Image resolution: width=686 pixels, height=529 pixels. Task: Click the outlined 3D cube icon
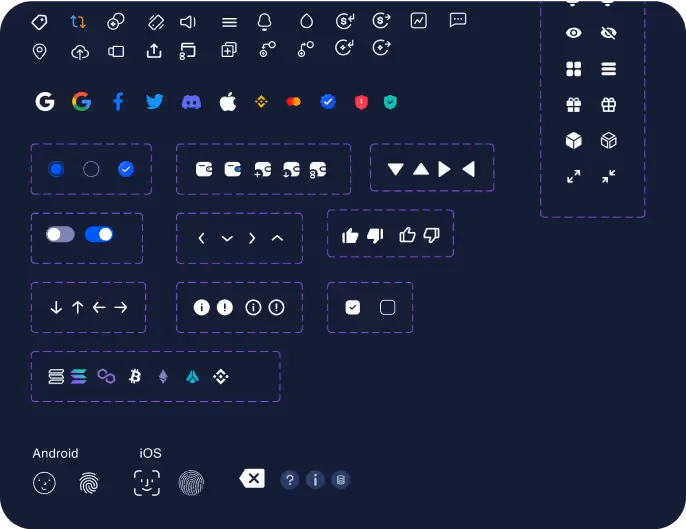609,141
